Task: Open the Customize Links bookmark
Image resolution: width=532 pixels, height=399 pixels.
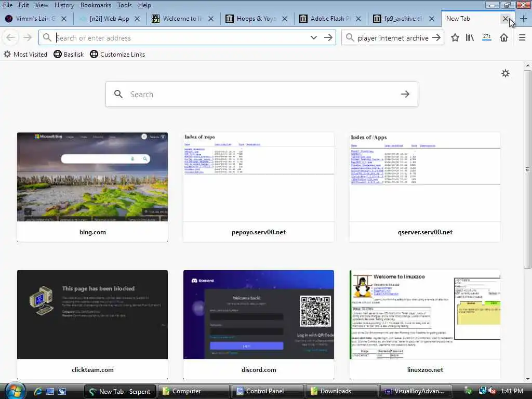Action: 117,54
